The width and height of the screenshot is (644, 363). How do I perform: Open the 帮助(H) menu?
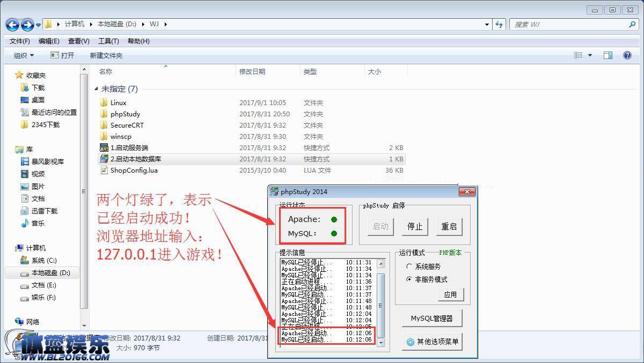pyautogui.click(x=138, y=41)
